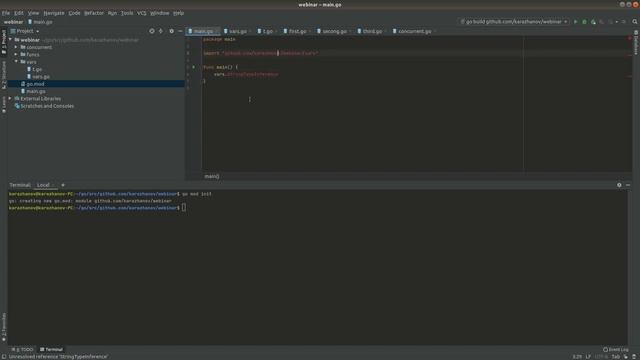This screenshot has width=640, height=360.
Task: Select External Libraries label
Action: coord(41,99)
